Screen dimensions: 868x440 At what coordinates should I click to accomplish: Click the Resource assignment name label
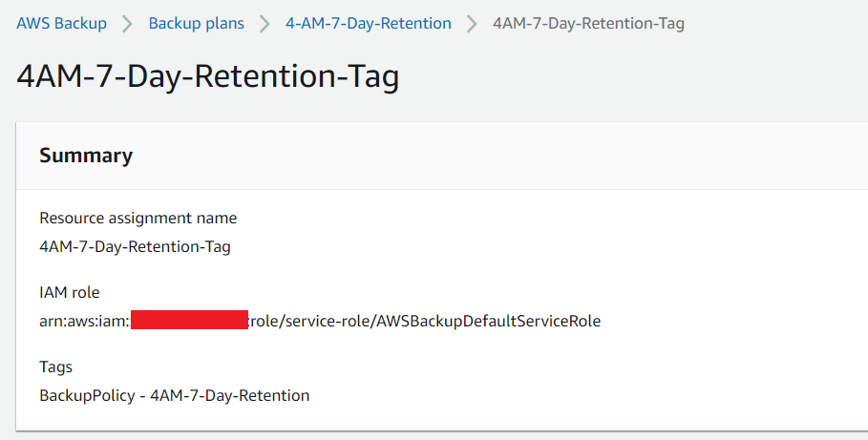click(x=138, y=218)
